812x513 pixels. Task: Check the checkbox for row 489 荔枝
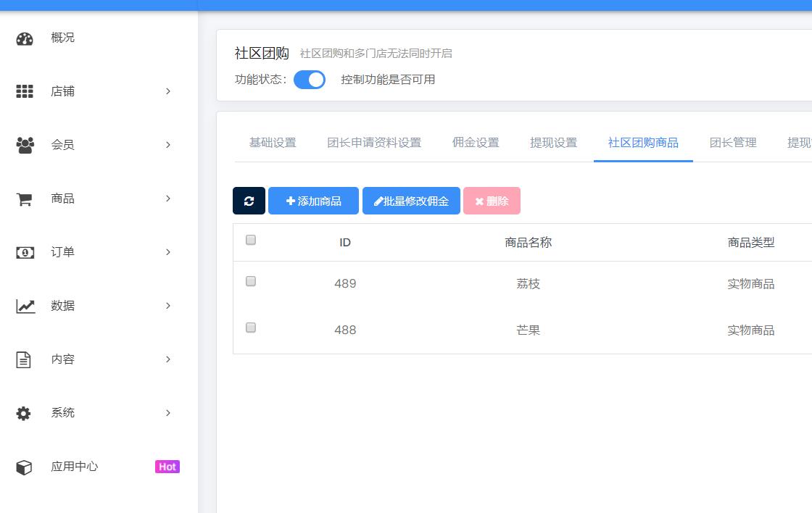(x=251, y=281)
